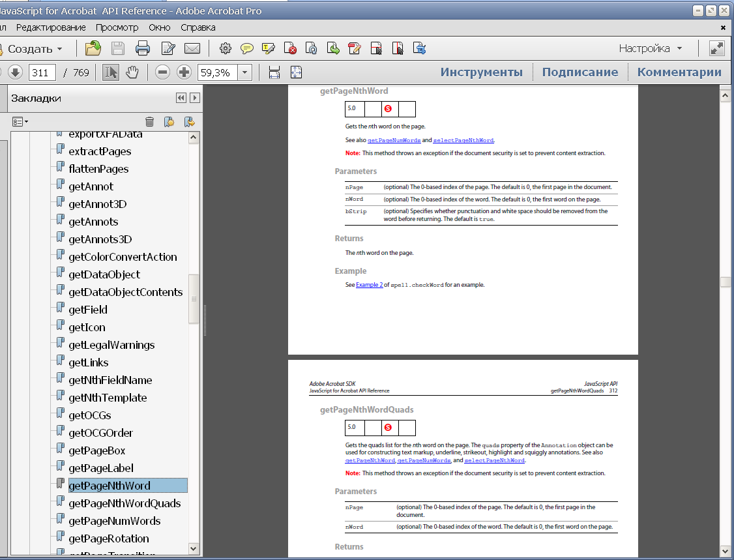Click the Save floppy disk icon
Viewport: 734px width, 560px height.
[117, 48]
